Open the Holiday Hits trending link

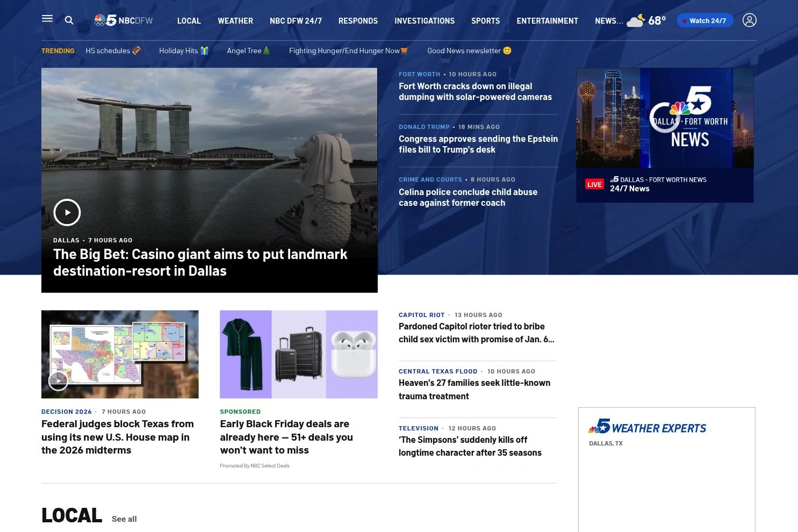(x=184, y=51)
